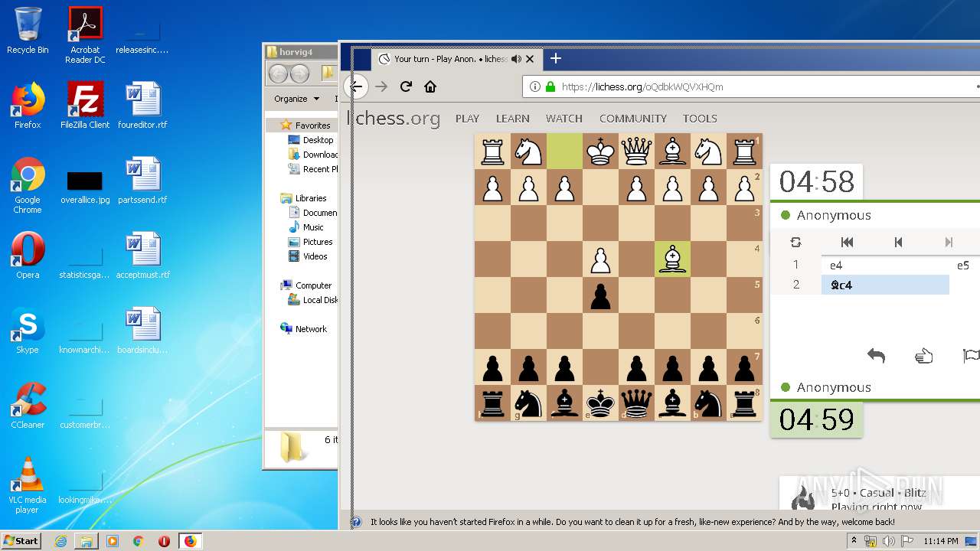
Task: Open the TOOLS menu on lichess
Action: [700, 119]
